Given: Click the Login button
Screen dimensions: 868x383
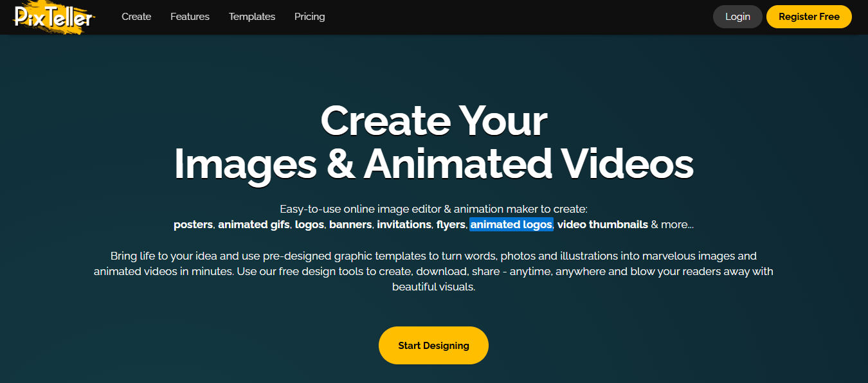Looking at the screenshot, I should click(737, 17).
